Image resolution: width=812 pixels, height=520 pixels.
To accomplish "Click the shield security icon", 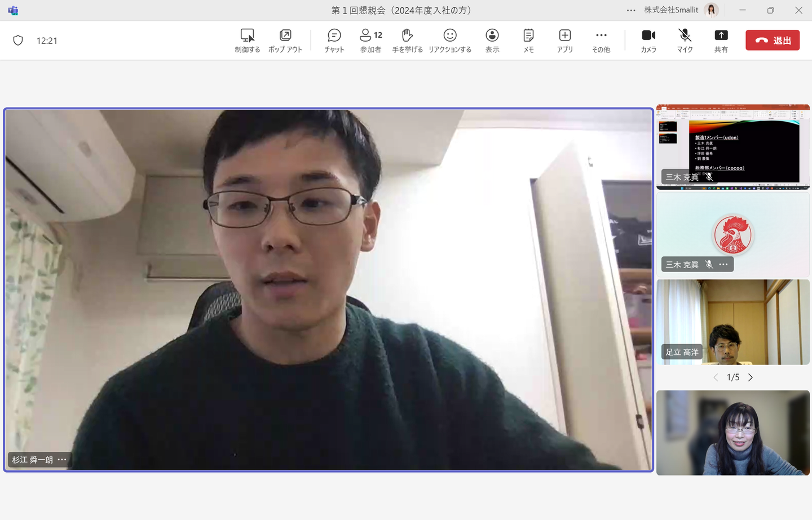I will (18, 41).
